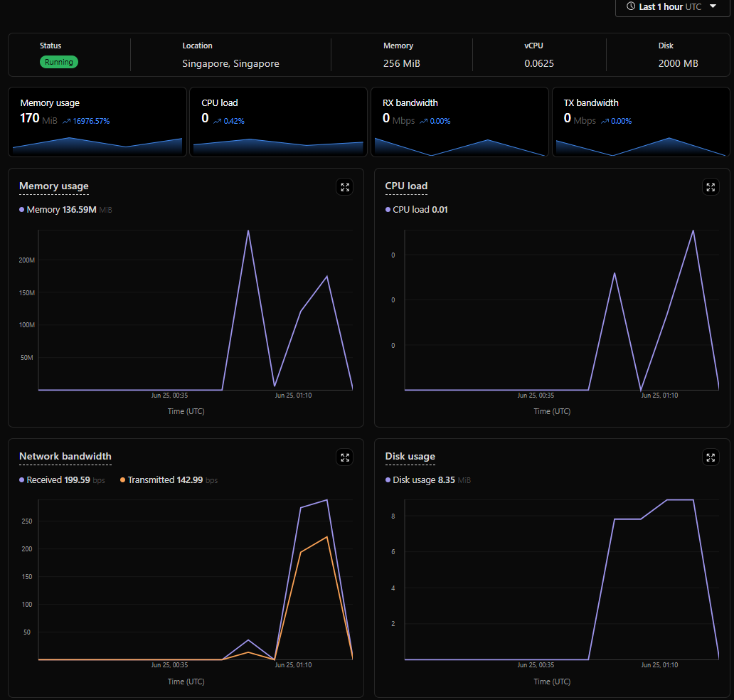Viewport: 734px width, 700px height.
Task: Click Jun 25, 00:35 label under CPU load chart
Action: (x=536, y=396)
